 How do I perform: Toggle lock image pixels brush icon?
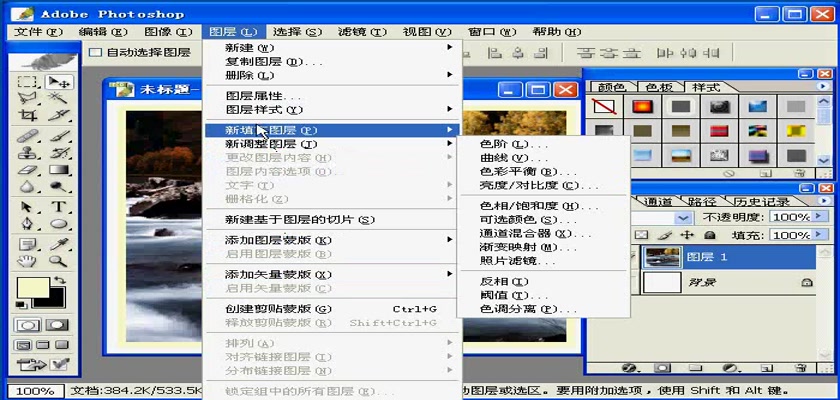[x=664, y=235]
